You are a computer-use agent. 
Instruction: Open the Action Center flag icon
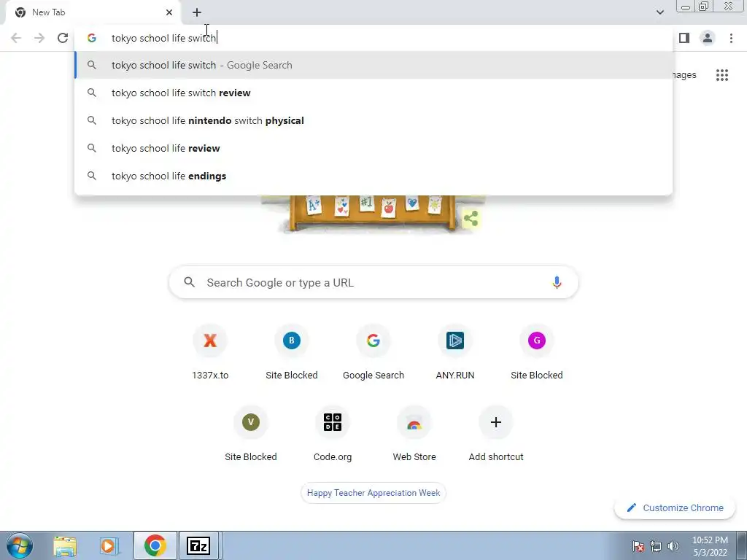638,545
